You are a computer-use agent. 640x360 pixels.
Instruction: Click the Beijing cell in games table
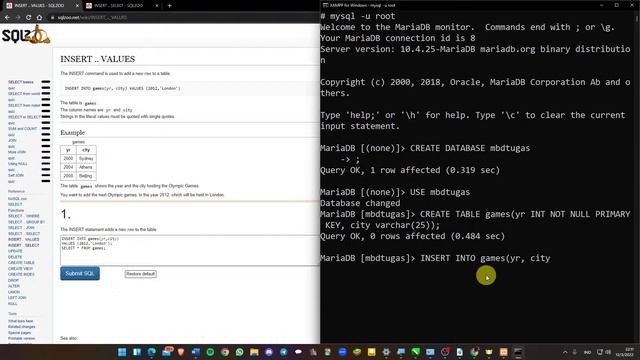pos(86,176)
